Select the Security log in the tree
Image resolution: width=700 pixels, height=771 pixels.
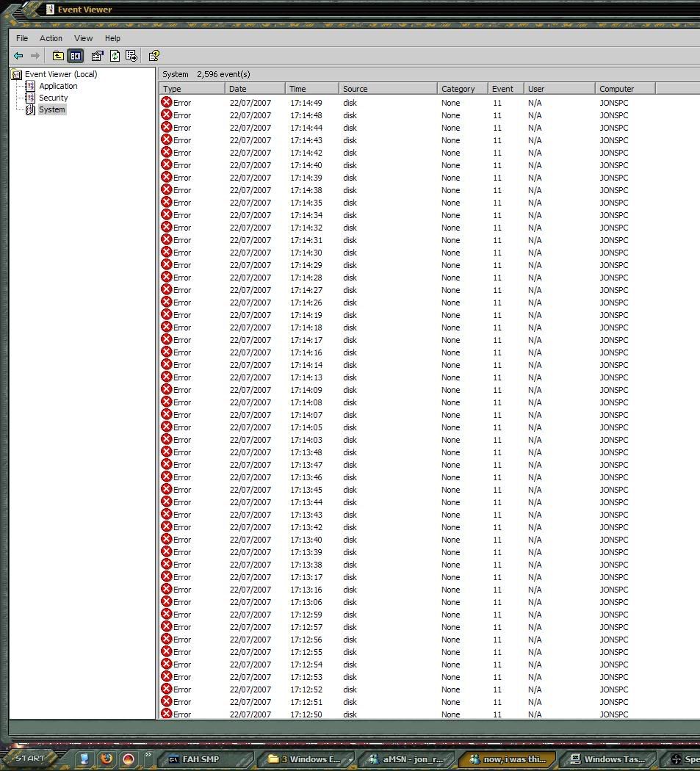point(53,97)
